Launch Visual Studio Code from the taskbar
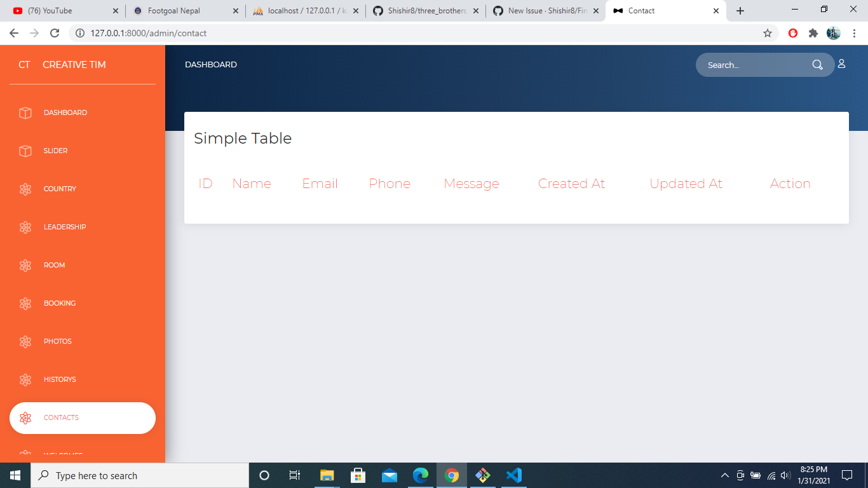 click(514, 475)
